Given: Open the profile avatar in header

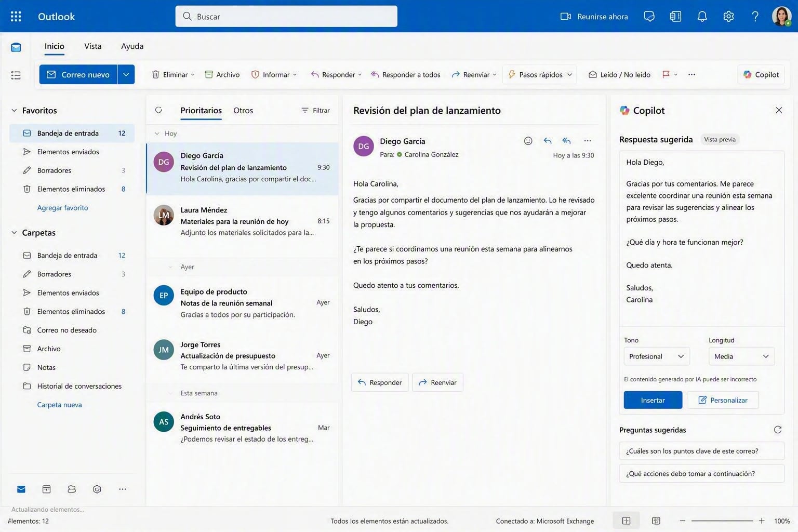Looking at the screenshot, I should point(781,17).
